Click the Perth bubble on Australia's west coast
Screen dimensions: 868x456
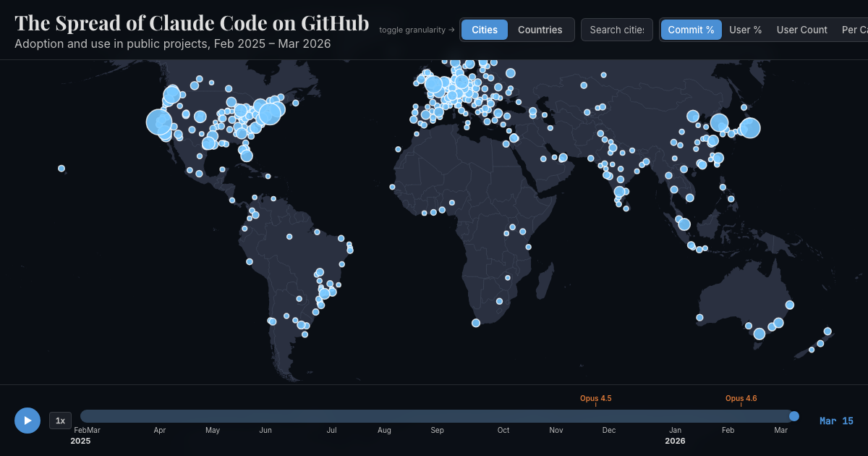(699, 317)
